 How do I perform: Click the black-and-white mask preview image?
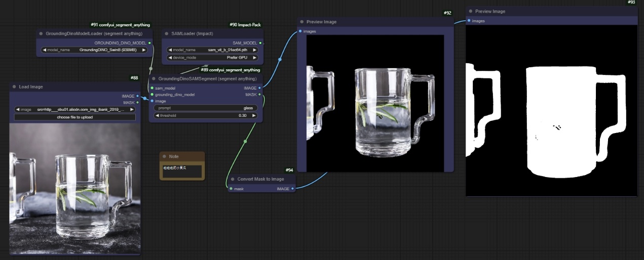(551, 110)
